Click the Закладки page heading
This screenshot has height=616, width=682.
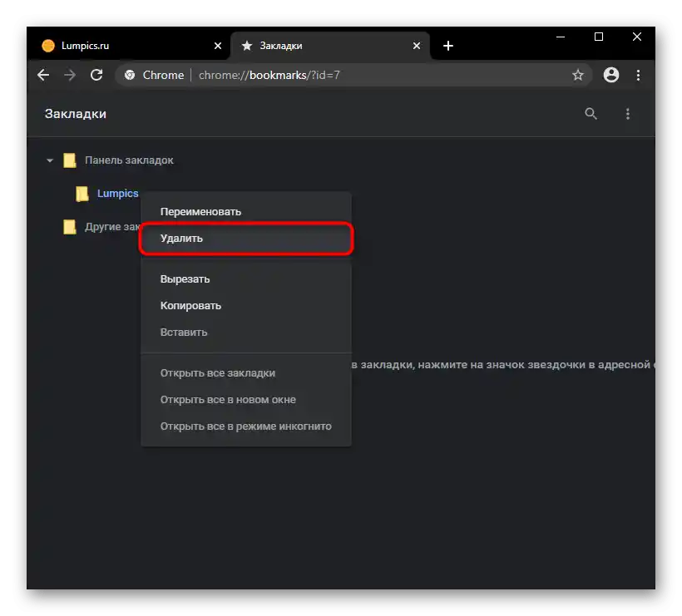pos(76,114)
